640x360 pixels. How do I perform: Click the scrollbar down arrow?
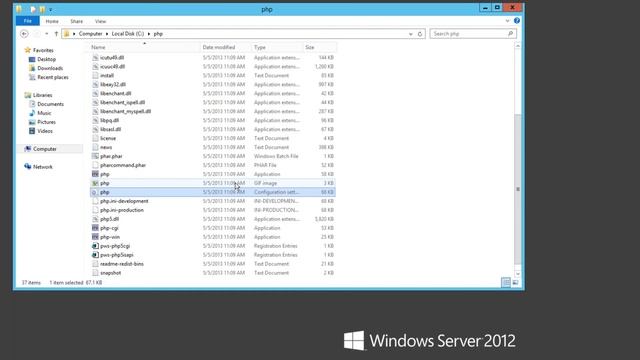point(518,274)
